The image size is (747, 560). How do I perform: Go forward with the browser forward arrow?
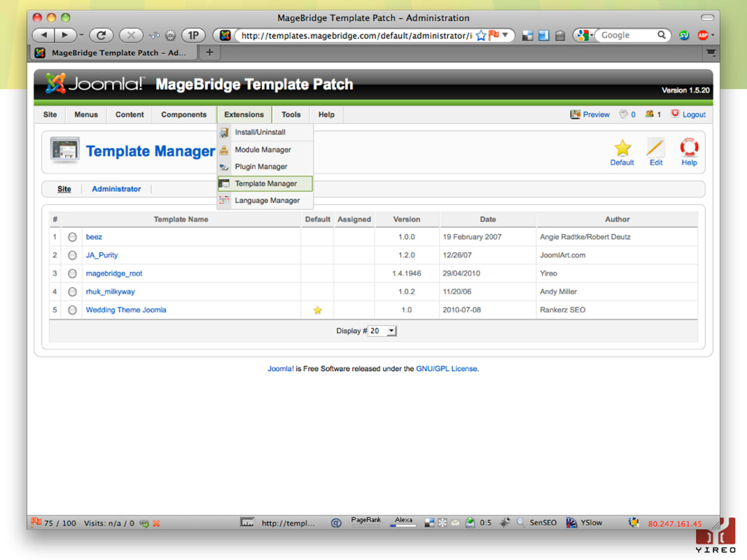[x=65, y=35]
